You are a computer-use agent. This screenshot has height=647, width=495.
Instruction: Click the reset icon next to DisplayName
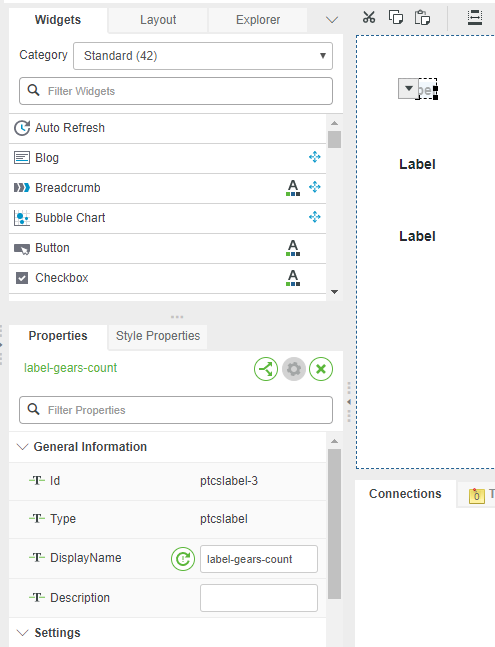[x=183, y=559]
